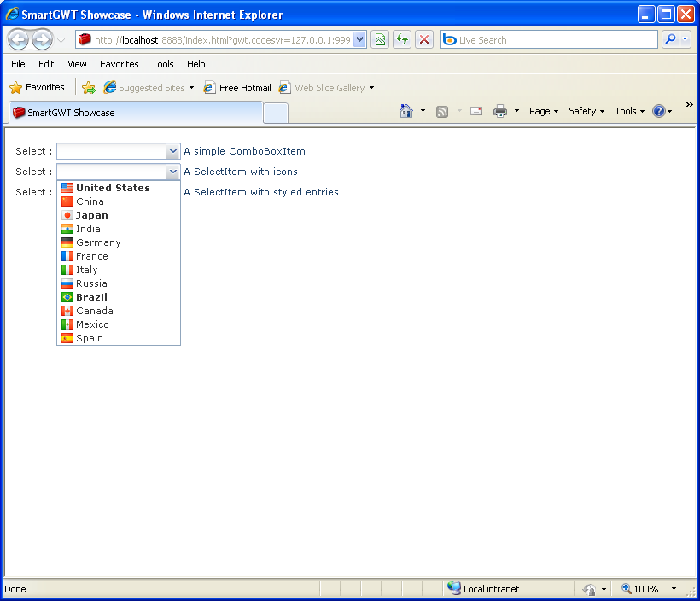The height and width of the screenshot is (601, 700).
Task: Select the SmartGWT Showcase tab
Action: [135, 113]
